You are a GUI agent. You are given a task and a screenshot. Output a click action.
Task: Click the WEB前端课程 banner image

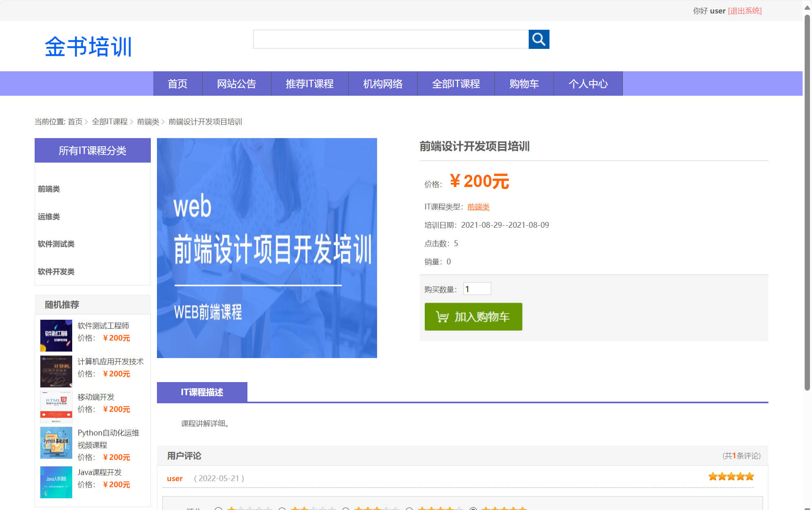[x=267, y=248]
